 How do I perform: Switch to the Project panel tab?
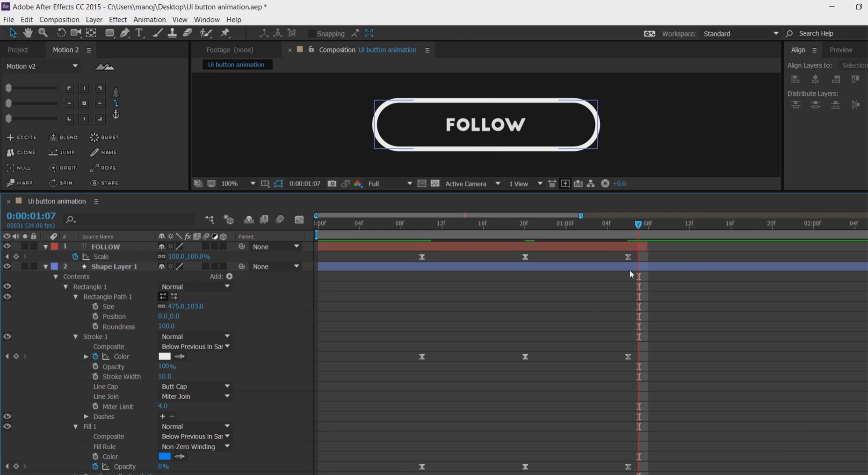tap(18, 50)
